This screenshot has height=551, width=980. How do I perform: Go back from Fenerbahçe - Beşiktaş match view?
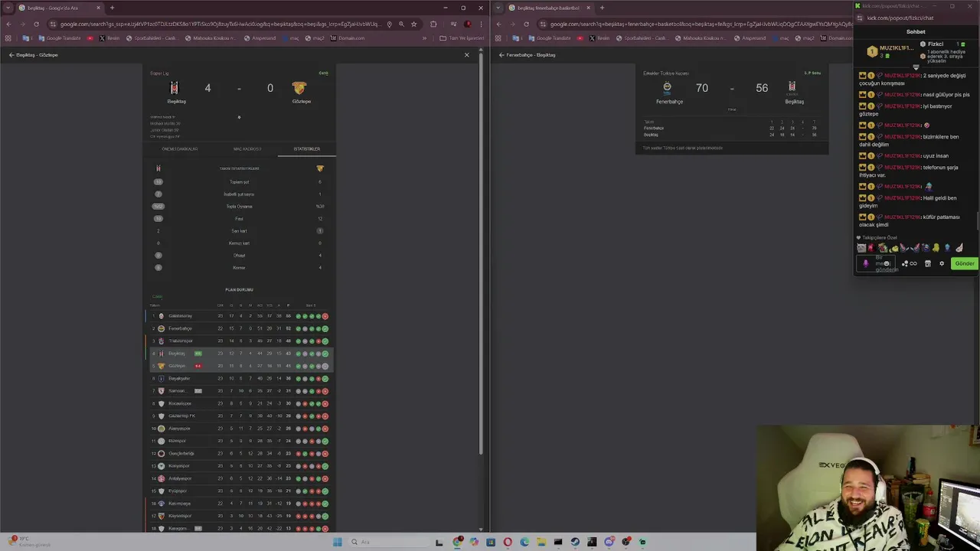[501, 55]
